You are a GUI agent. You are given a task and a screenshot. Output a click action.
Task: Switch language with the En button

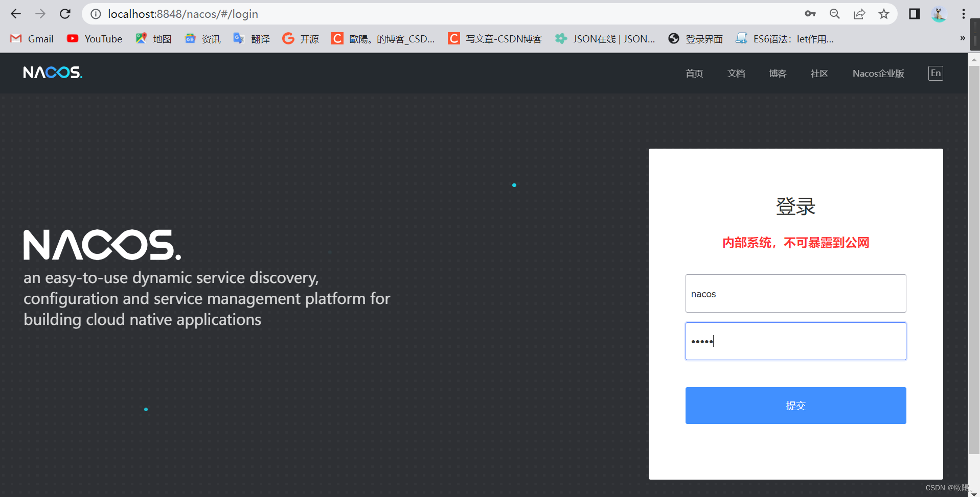point(936,73)
